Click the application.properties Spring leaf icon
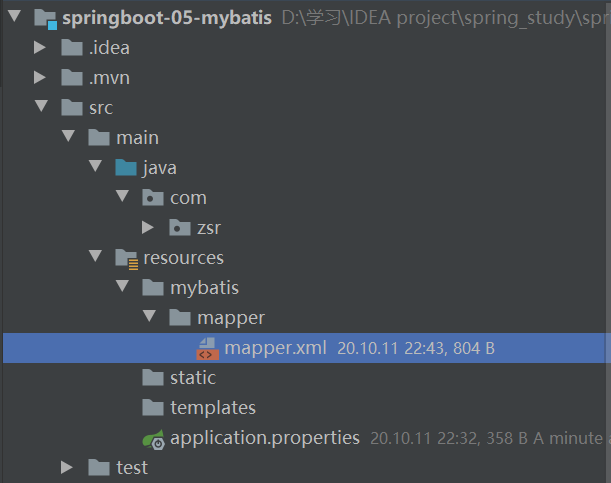 (153, 438)
